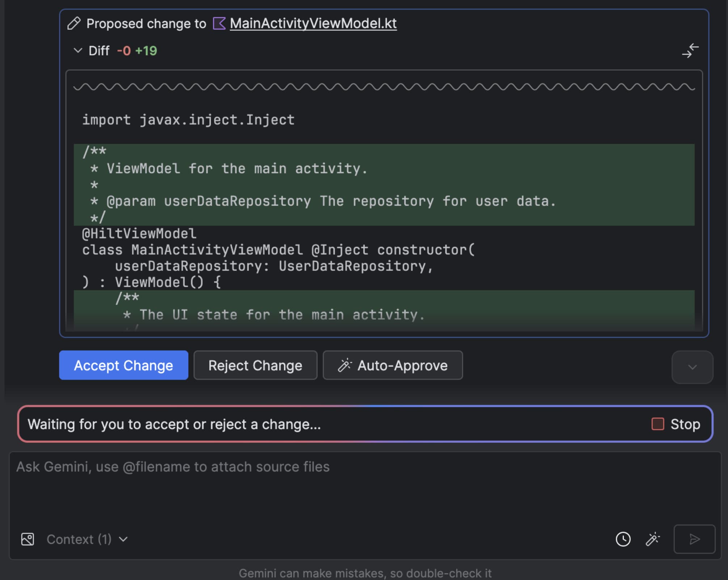
Task: Click the send message arrow icon
Action: pyautogui.click(x=694, y=539)
